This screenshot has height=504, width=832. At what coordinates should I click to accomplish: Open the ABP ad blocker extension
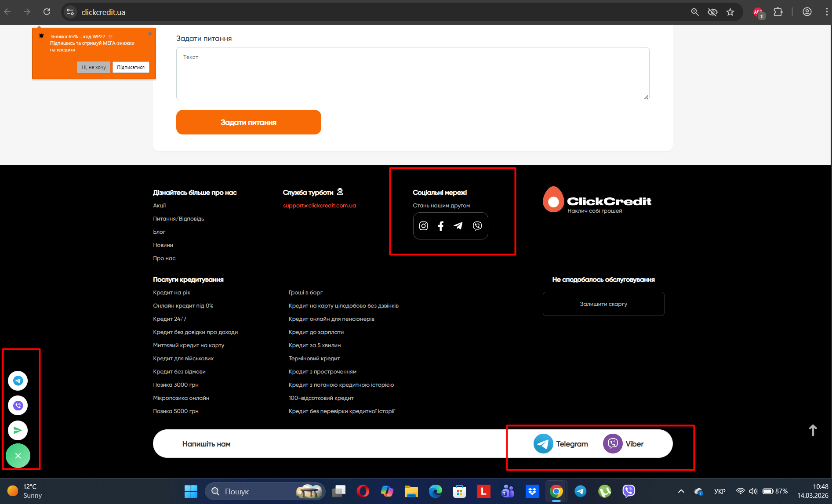(759, 12)
